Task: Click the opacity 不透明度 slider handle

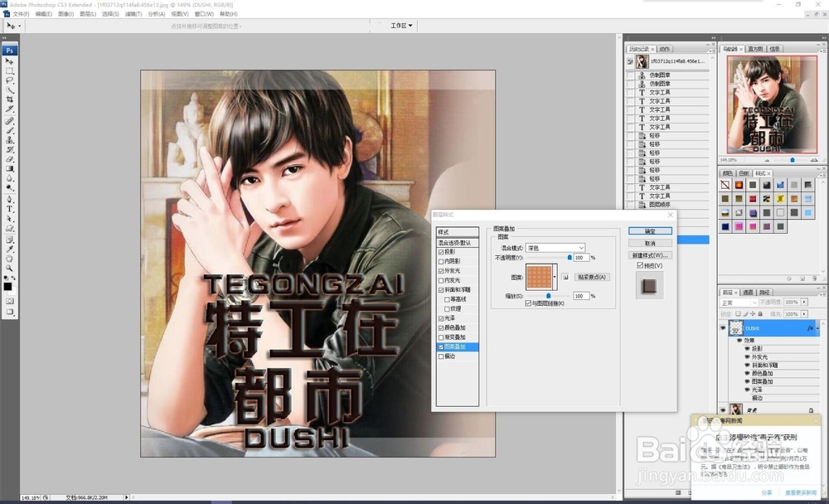Action: pyautogui.click(x=570, y=258)
